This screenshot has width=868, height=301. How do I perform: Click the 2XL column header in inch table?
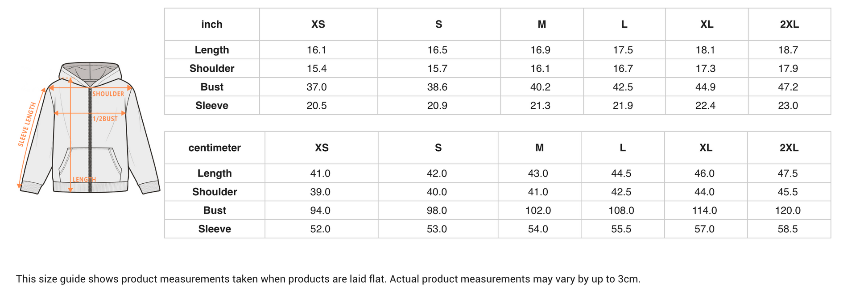pyautogui.click(x=789, y=25)
